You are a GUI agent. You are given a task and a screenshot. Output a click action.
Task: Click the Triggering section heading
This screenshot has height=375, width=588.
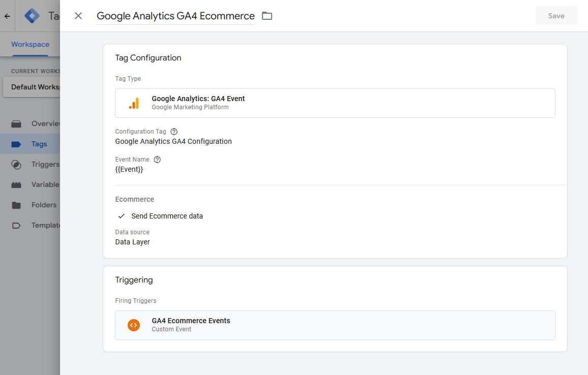(x=134, y=280)
